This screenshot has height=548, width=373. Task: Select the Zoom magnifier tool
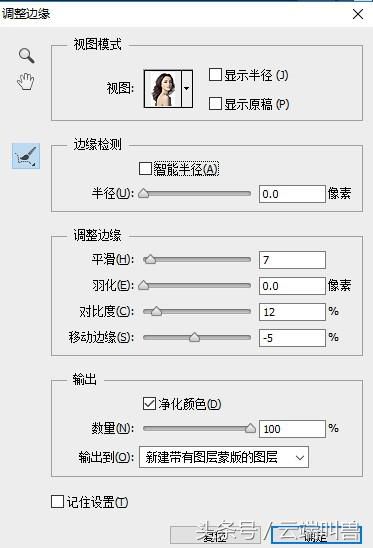click(x=27, y=56)
